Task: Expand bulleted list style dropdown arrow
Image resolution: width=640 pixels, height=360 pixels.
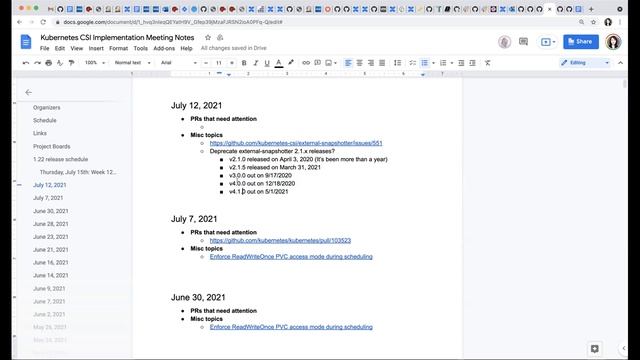Action: click(x=433, y=63)
